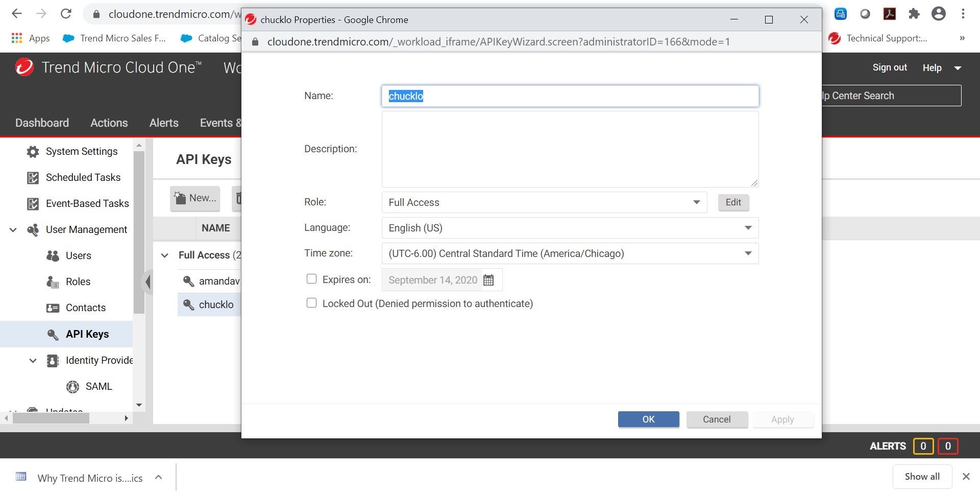Collapse the Full Access group
The image size is (980, 493).
click(x=164, y=255)
